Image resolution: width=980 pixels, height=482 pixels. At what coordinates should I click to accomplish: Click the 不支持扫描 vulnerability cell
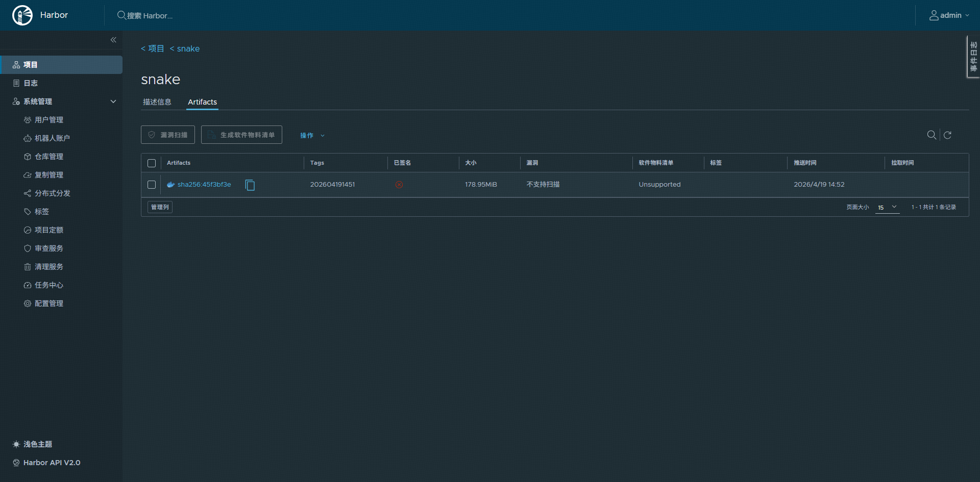point(543,185)
